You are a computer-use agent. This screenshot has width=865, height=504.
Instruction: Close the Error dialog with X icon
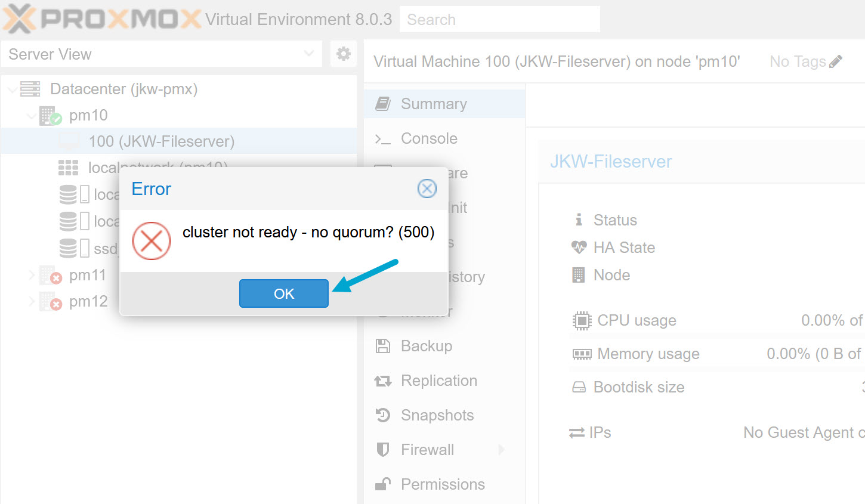[427, 189]
